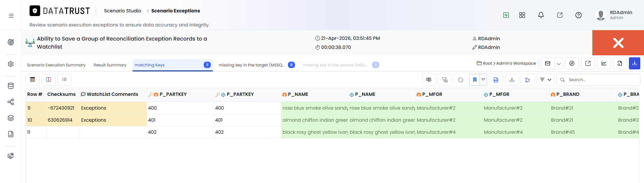Click the open-in-new-window toolbar button

pos(588,63)
